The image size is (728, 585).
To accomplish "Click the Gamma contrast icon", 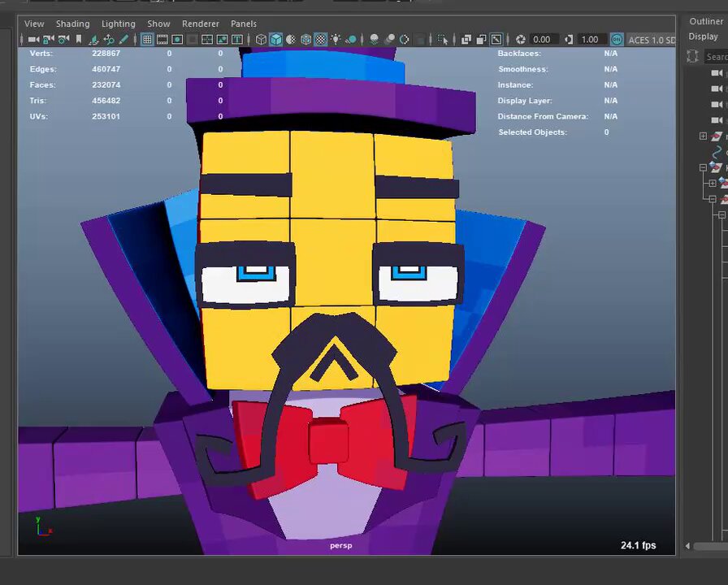I will click(x=569, y=40).
